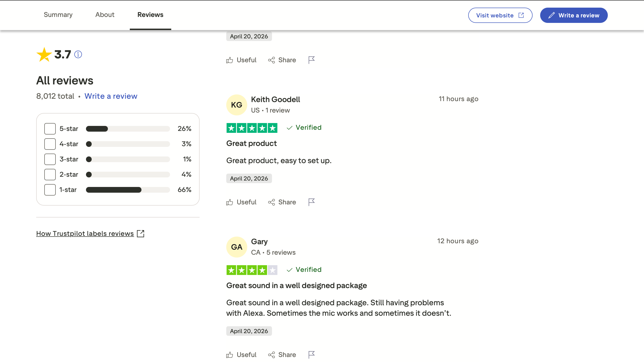This screenshot has height=362, width=644.
Task: Mark Gary's review as Useful
Action: point(241,355)
